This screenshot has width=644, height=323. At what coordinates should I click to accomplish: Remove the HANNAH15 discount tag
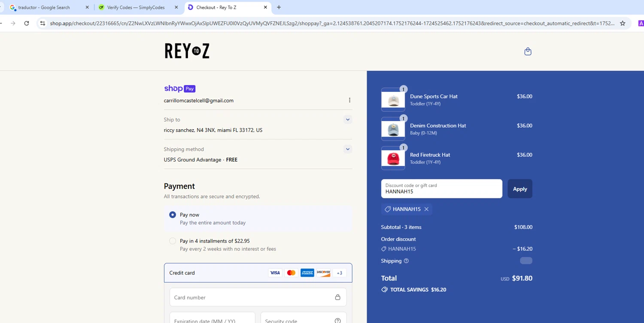pos(426,209)
